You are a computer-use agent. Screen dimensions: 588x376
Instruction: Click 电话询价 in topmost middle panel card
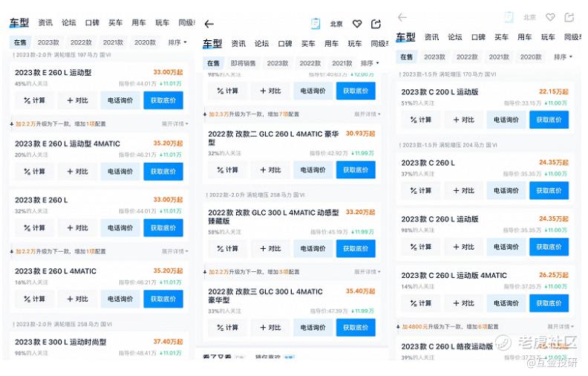pyautogui.click(x=313, y=91)
